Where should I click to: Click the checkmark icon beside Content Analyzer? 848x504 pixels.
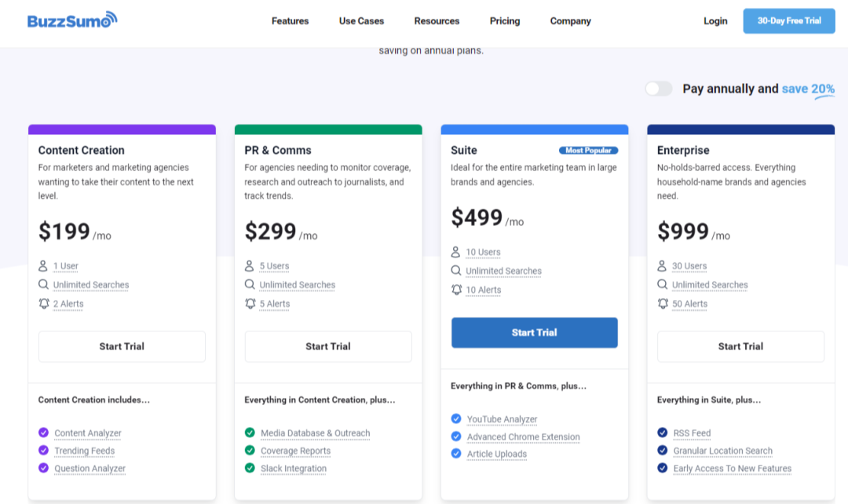pos(44,433)
